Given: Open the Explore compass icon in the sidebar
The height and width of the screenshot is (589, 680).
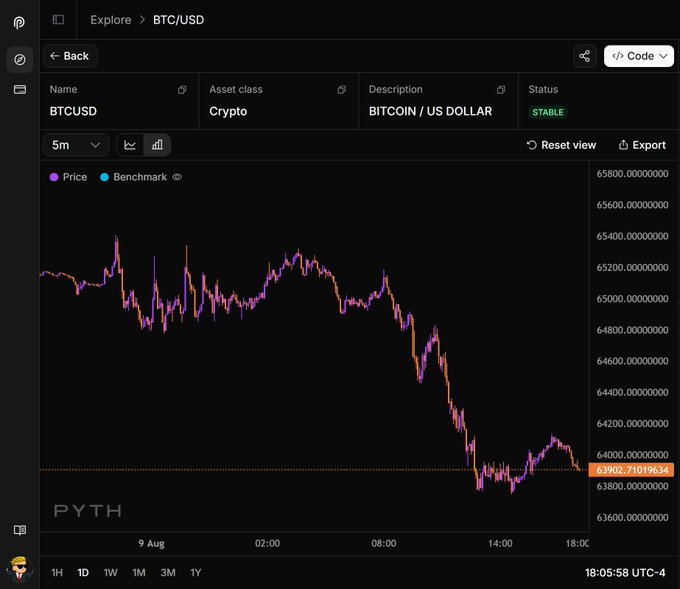Looking at the screenshot, I should [x=20, y=59].
